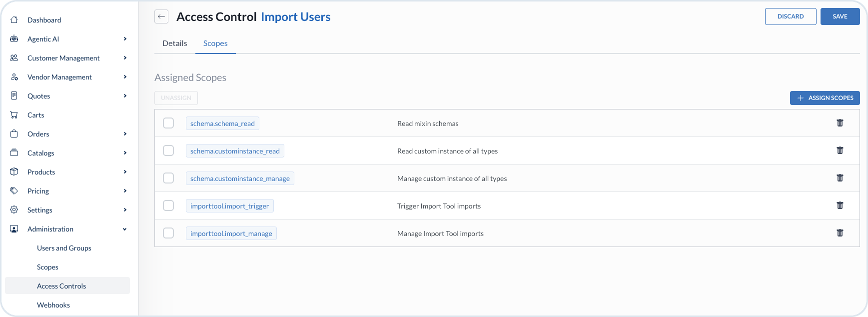This screenshot has width=868, height=317.
Task: Click the Import Users title text
Action: (296, 17)
